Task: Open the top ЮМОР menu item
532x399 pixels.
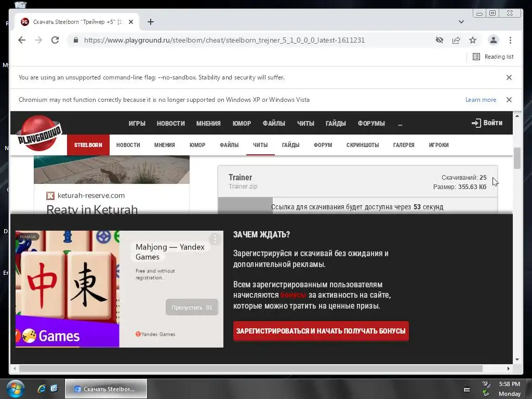Action: pyautogui.click(x=242, y=124)
